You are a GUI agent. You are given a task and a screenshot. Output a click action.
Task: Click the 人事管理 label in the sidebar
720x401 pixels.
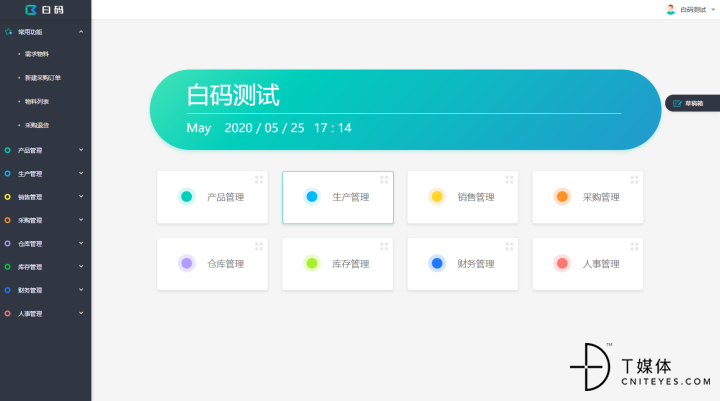pyautogui.click(x=30, y=314)
